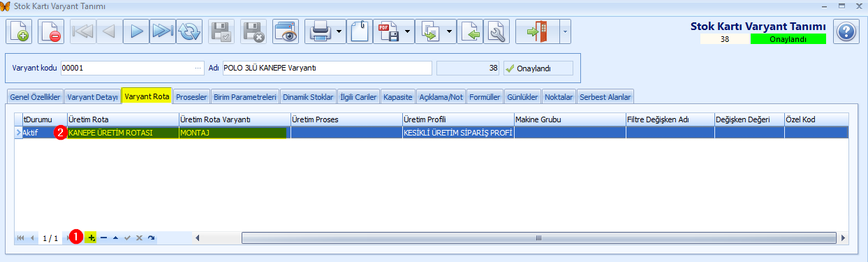This screenshot has height=262, width=868.
Task: Open the Prosesler tab
Action: (x=191, y=97)
